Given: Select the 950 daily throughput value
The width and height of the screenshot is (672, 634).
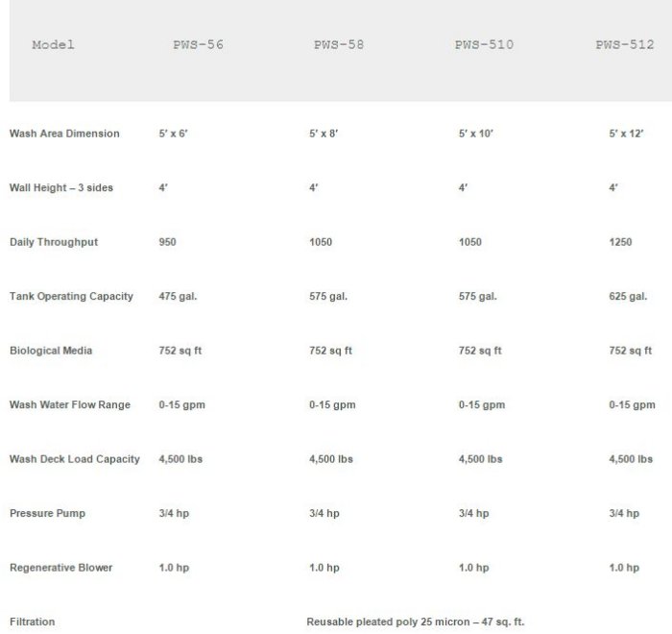Looking at the screenshot, I should click(170, 242).
